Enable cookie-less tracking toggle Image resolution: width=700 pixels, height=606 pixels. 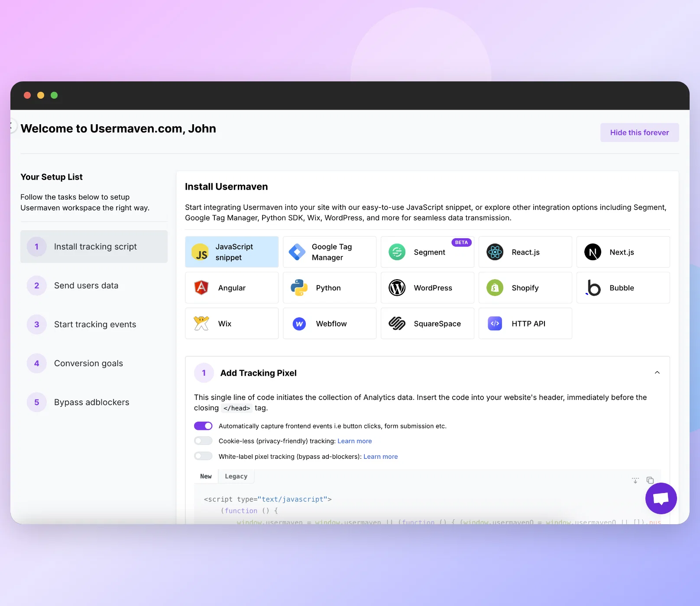[x=203, y=441]
